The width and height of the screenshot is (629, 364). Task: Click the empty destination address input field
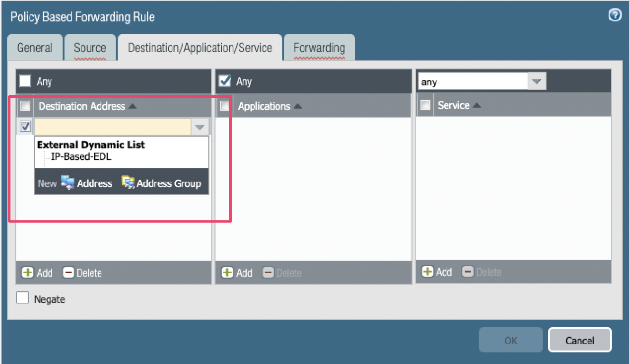tap(113, 127)
